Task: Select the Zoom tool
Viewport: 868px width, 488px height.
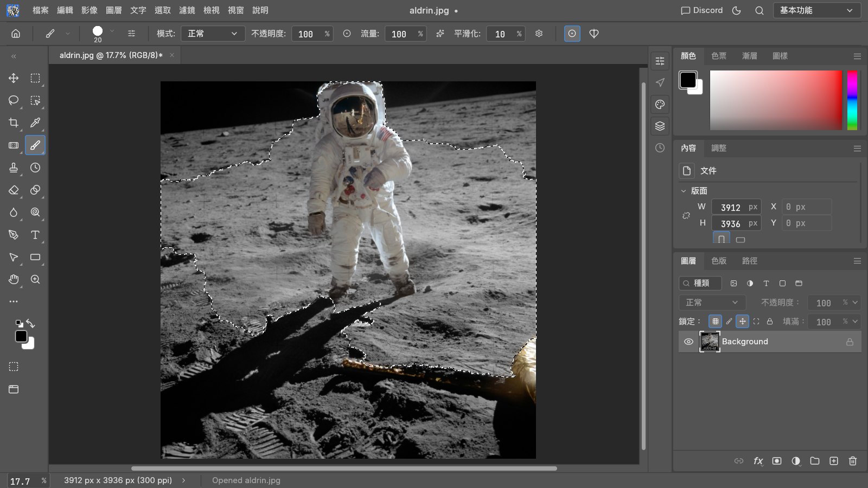Action: 35,279
